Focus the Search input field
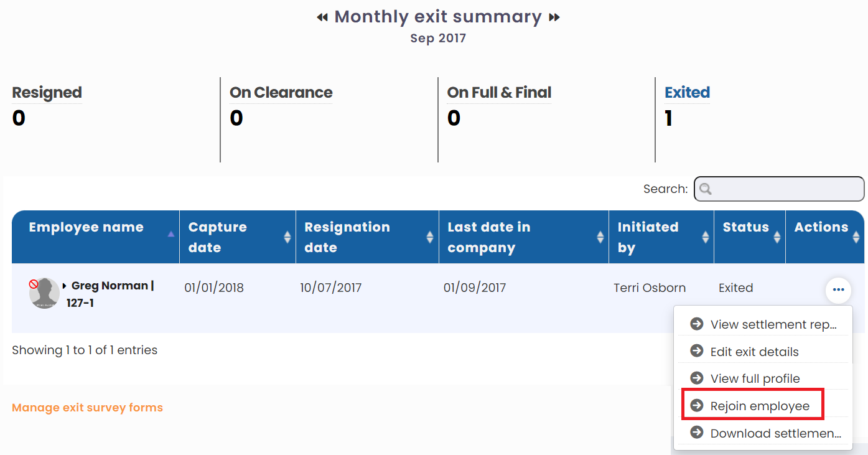The width and height of the screenshot is (868, 455). [x=779, y=189]
